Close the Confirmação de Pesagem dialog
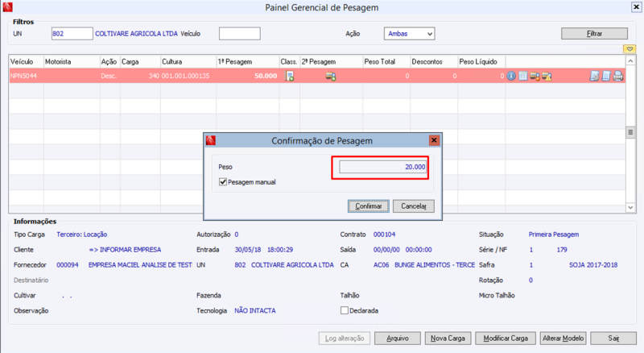Viewport: 644px width, 353px height. click(434, 140)
